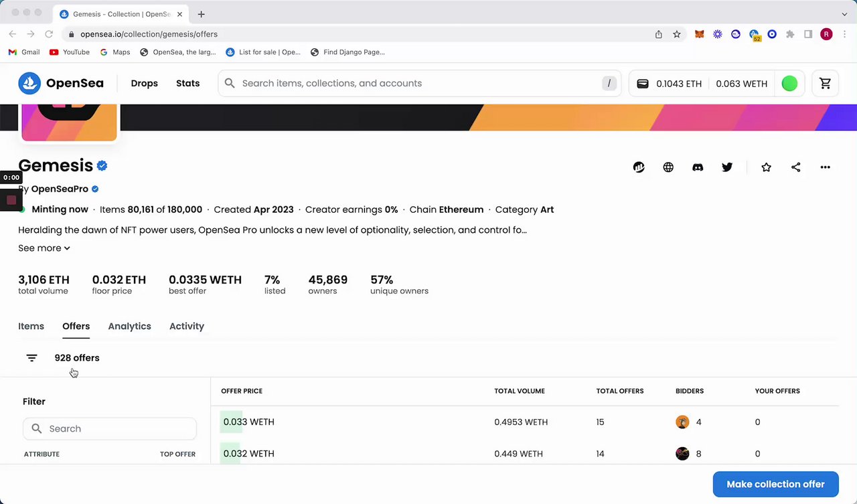Screen dimensions: 857x504
Task: Open the Analytics tab
Action: 129,326
